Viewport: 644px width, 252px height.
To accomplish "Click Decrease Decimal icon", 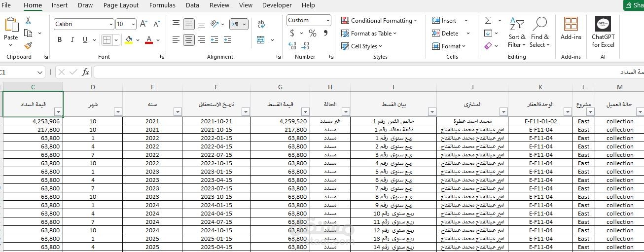I will (305, 46).
